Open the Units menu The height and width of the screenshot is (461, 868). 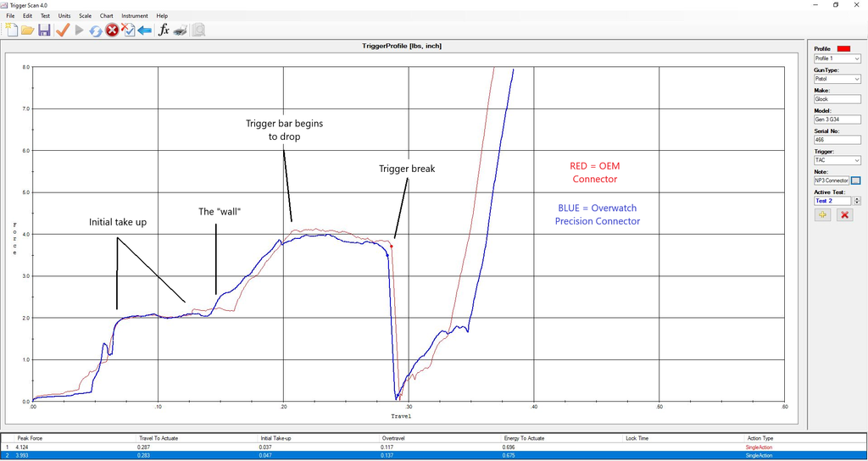64,16
